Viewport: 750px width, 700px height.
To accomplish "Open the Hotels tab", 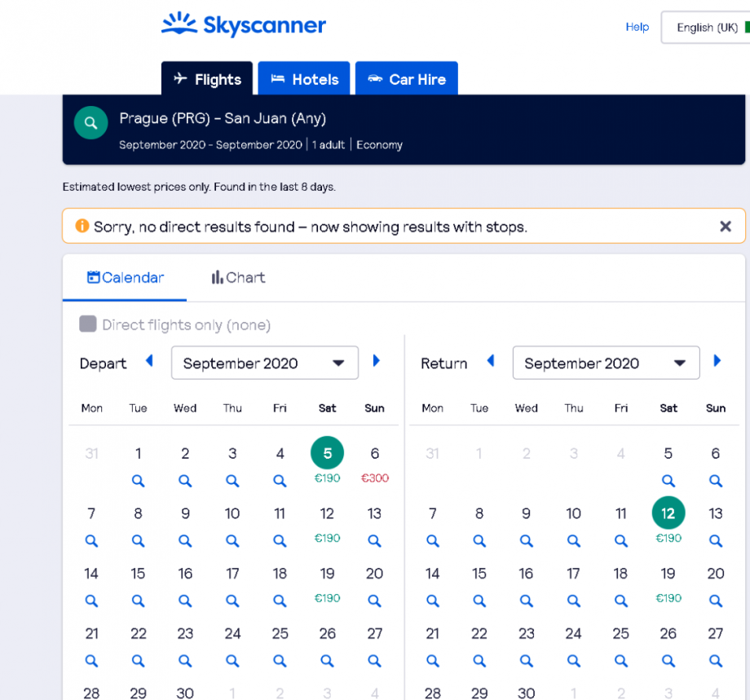I will coord(304,79).
